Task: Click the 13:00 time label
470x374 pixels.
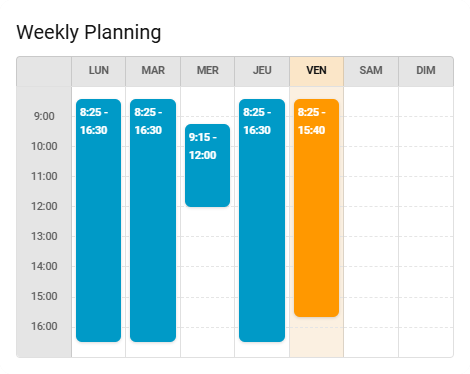Action: click(x=44, y=236)
